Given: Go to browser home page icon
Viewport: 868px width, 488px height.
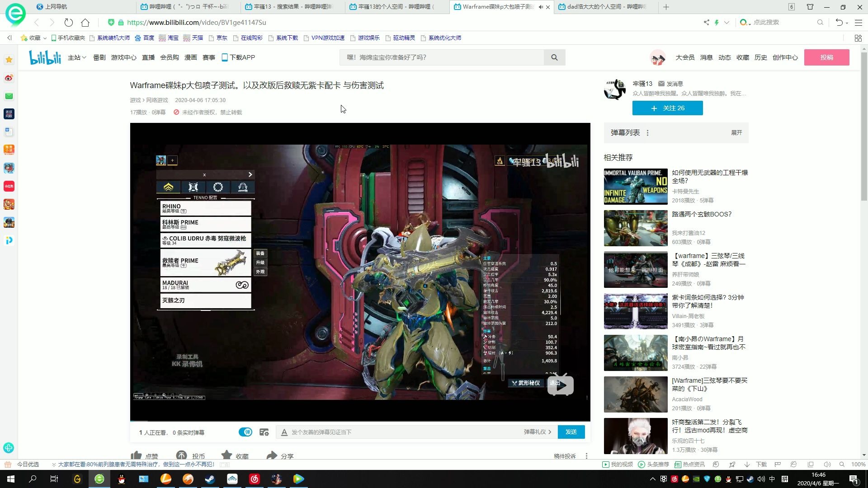Looking at the screenshot, I should pos(85,22).
